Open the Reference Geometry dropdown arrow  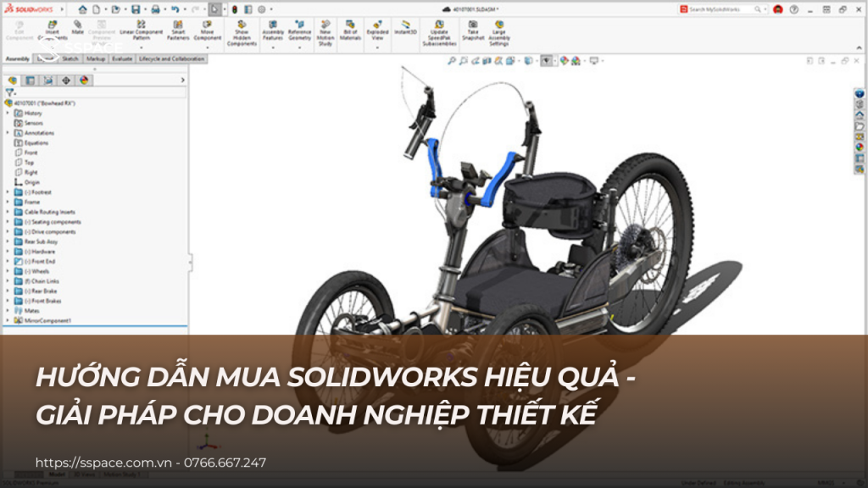tap(299, 48)
